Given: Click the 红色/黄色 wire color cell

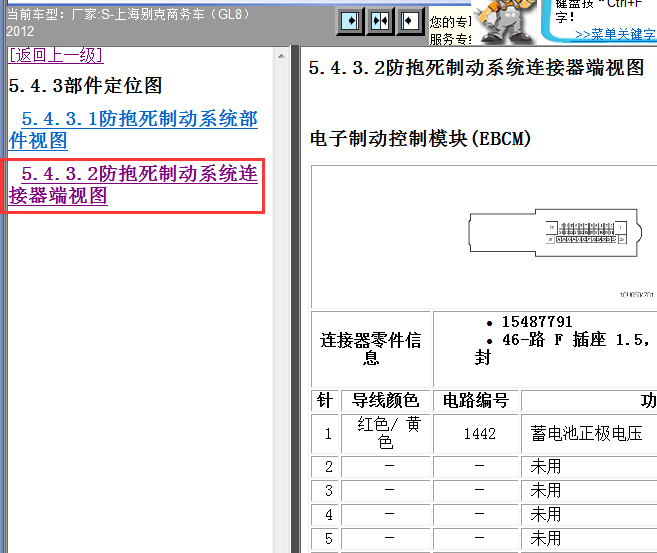Looking at the screenshot, I should tap(388, 434).
